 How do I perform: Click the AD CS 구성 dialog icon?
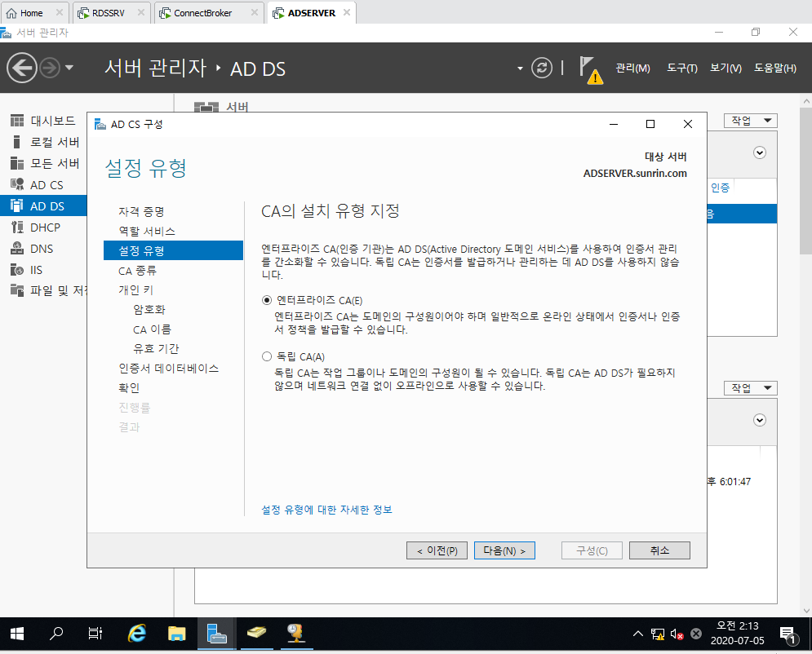[x=100, y=124]
